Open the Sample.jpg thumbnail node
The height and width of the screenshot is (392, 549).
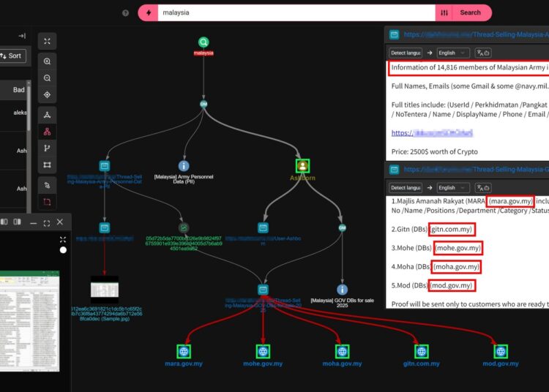[x=104, y=290]
